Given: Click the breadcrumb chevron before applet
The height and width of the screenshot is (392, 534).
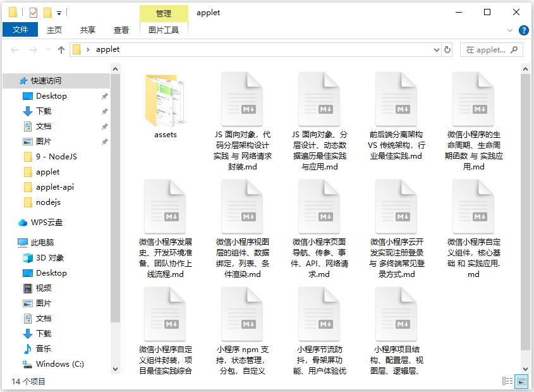Looking at the screenshot, I should pos(88,50).
